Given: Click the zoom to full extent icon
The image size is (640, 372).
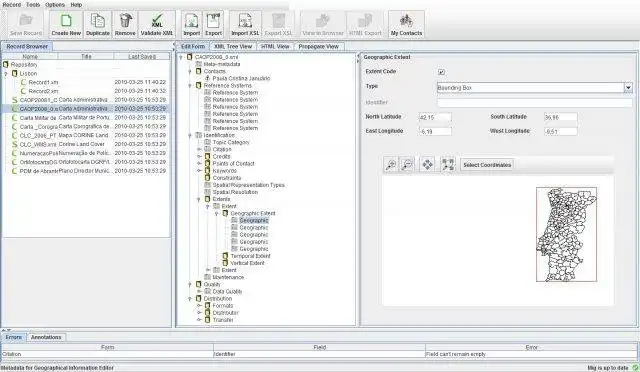Looking at the screenshot, I should (448, 165).
